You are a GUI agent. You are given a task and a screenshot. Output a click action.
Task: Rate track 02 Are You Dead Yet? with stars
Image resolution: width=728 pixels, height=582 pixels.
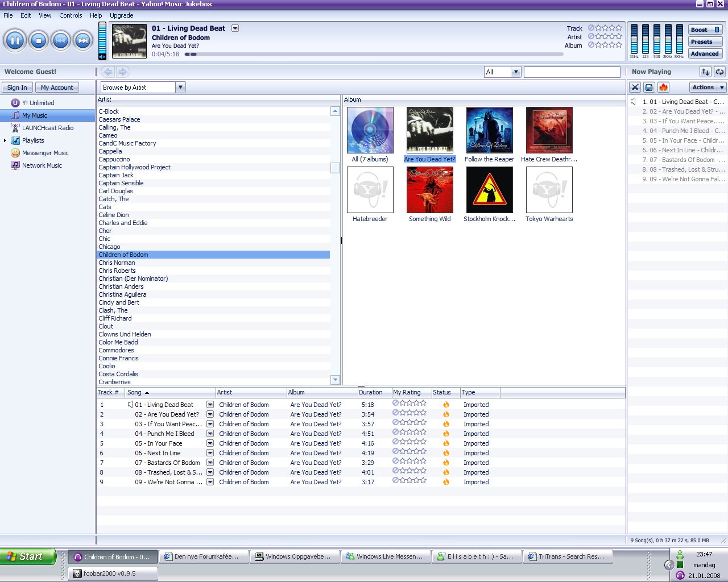[x=413, y=413]
